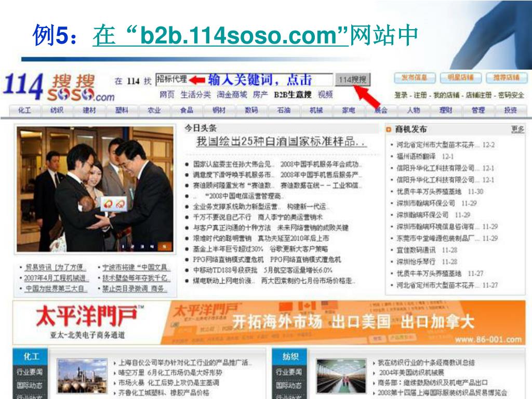Open link 2004年美国纺织机械展
The image size is (532, 399).
click(x=411, y=373)
